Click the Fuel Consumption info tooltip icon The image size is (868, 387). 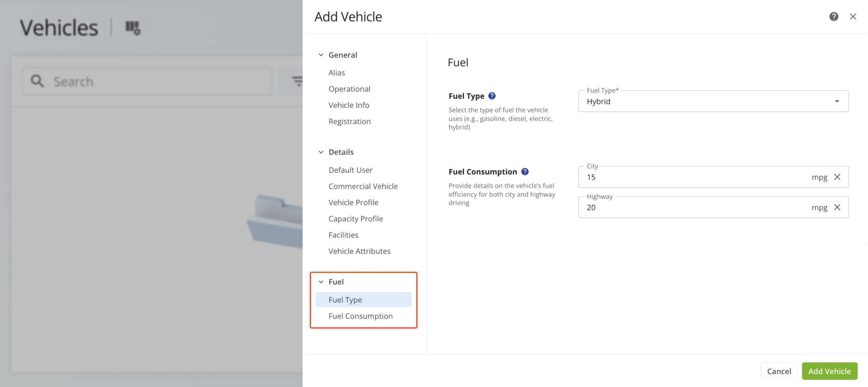pos(525,172)
